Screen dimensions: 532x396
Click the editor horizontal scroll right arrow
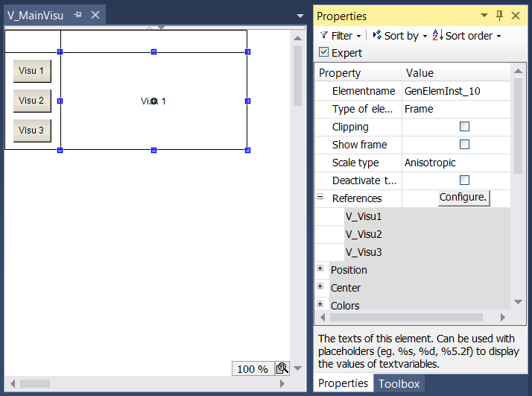(282, 384)
